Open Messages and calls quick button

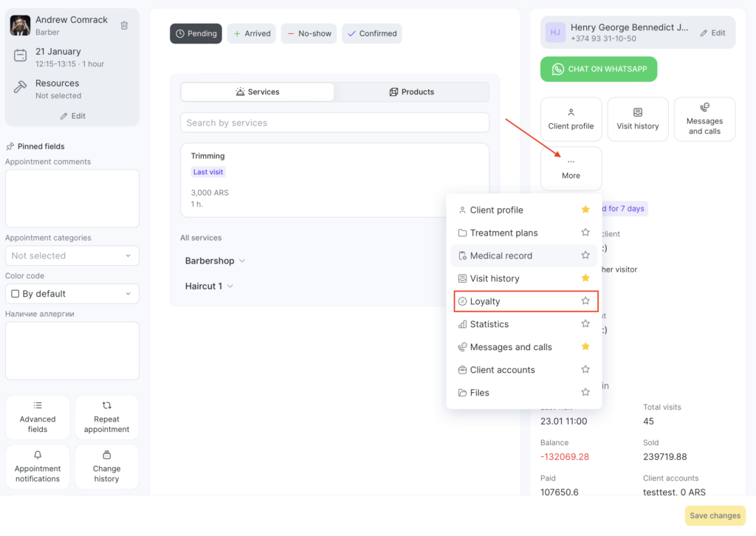[x=704, y=119]
